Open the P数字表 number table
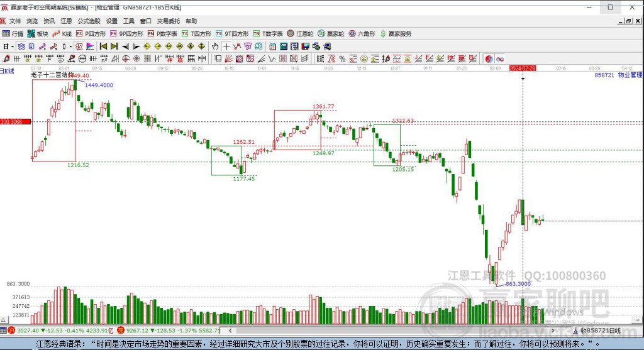The width and height of the screenshot is (644, 350). pyautogui.click(x=163, y=34)
